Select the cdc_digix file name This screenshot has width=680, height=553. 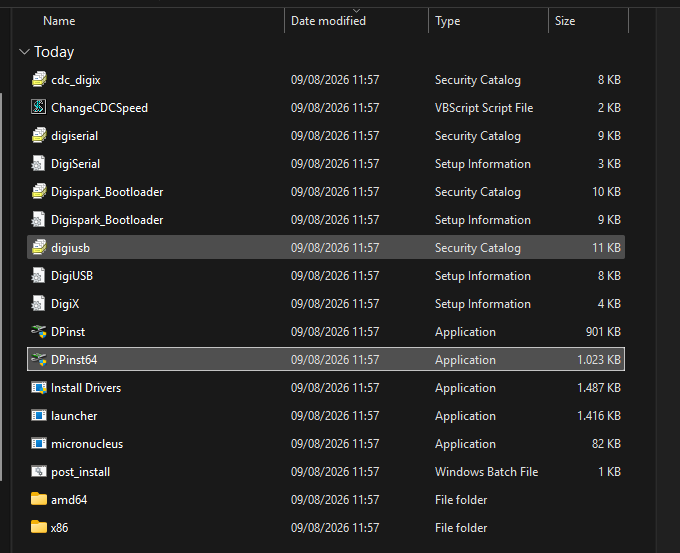pos(76,80)
